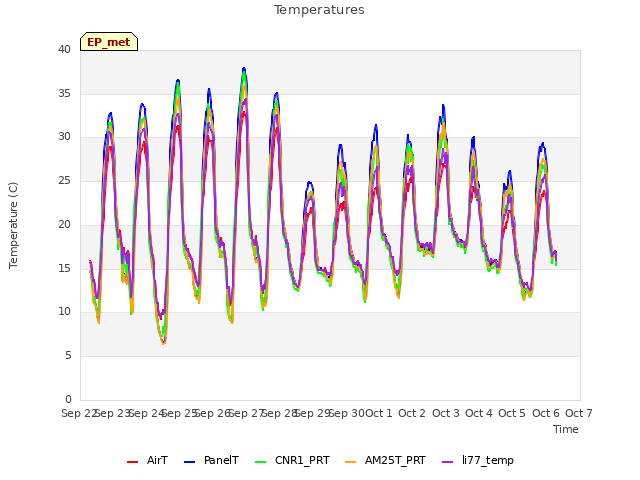Image resolution: width=640 pixels, height=480 pixels.
Task: Click the Oct 7 x-axis tick label
Action: [579, 413]
